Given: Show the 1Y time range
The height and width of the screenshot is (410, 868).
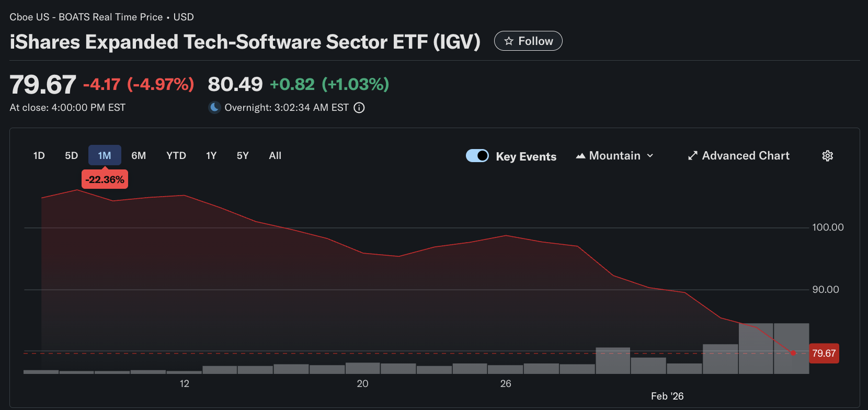Looking at the screenshot, I should click(x=211, y=156).
